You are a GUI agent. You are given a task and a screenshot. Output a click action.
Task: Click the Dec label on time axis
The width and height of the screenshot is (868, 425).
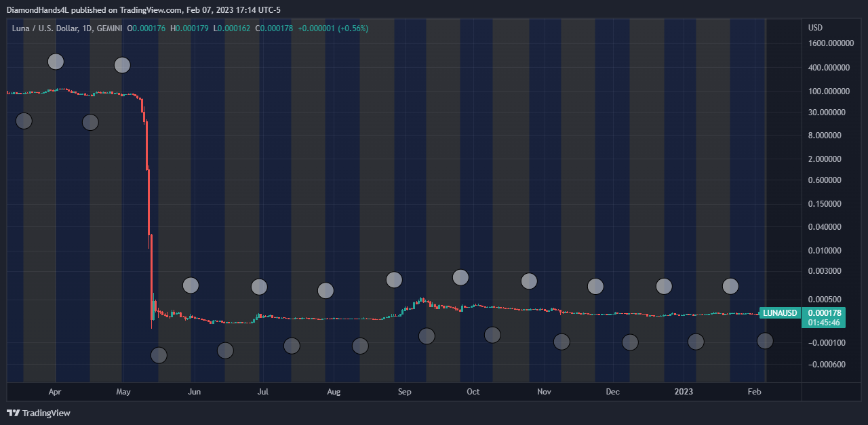(612, 392)
